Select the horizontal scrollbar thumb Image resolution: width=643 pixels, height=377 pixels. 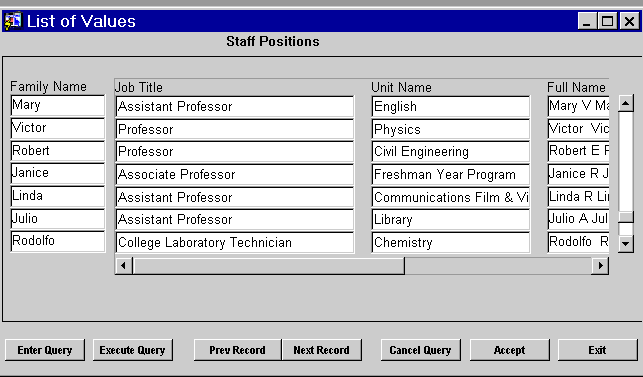tap(269, 266)
